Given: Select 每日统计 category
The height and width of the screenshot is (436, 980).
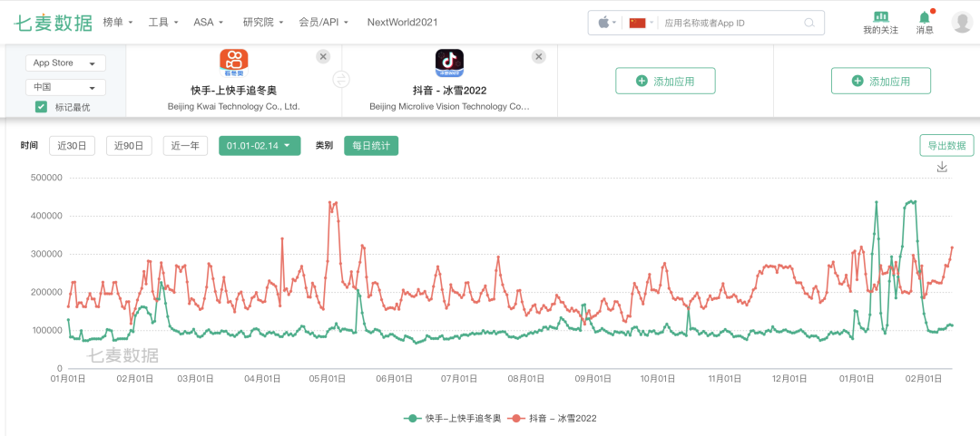Looking at the screenshot, I should point(371,146).
